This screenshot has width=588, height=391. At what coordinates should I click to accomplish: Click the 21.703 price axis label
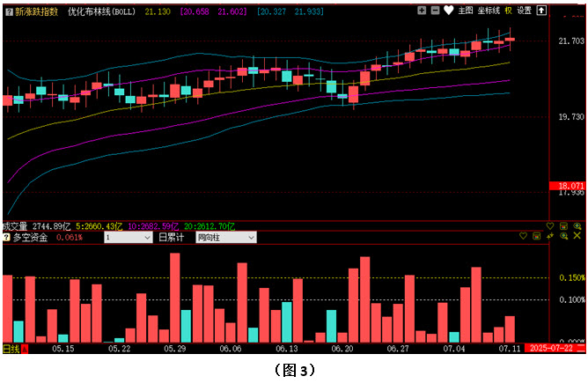point(571,41)
